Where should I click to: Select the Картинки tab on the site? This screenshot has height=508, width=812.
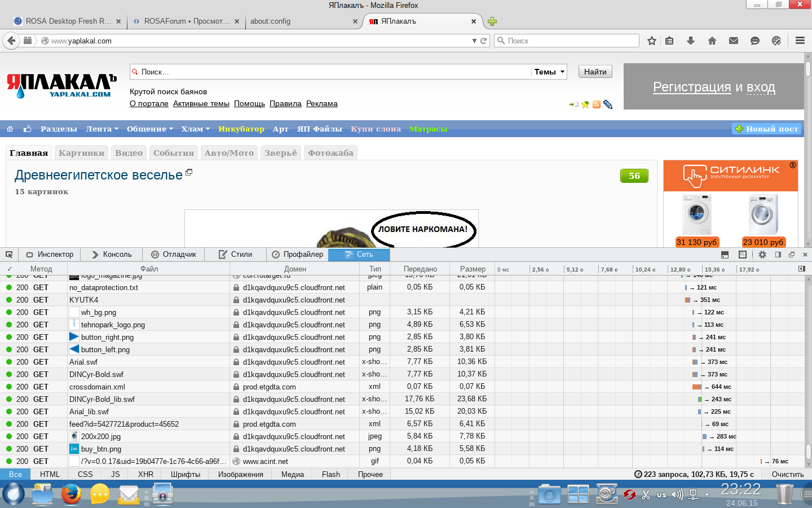[82, 153]
